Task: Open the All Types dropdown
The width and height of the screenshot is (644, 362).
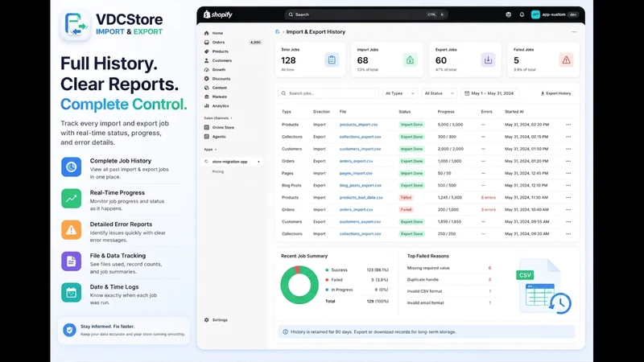Action: 400,93
